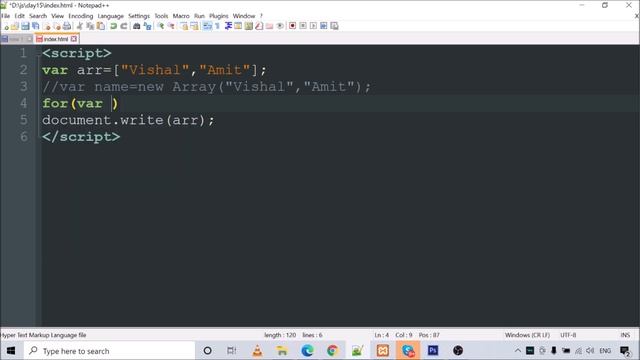This screenshot has width=640, height=360.
Task: Open Find with the binoculars icon
Action: click(137, 26)
